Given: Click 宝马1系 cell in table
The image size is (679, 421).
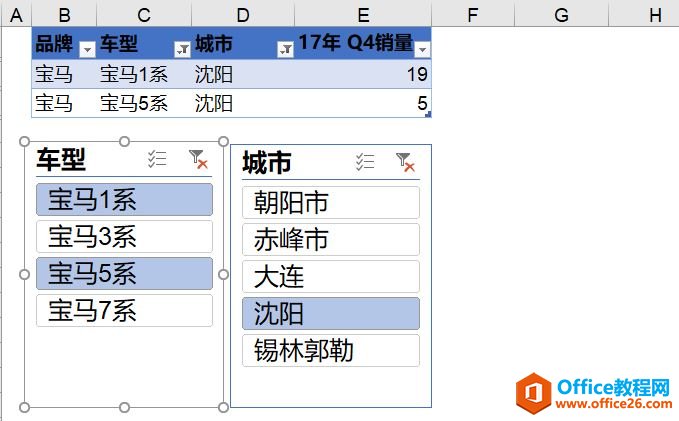Looking at the screenshot, I should coord(144,74).
